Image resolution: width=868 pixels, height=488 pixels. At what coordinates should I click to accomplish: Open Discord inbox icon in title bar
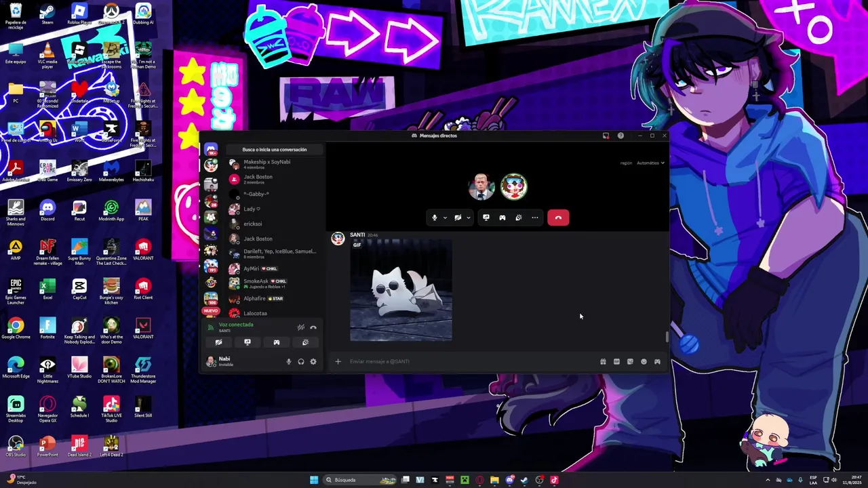pos(606,136)
